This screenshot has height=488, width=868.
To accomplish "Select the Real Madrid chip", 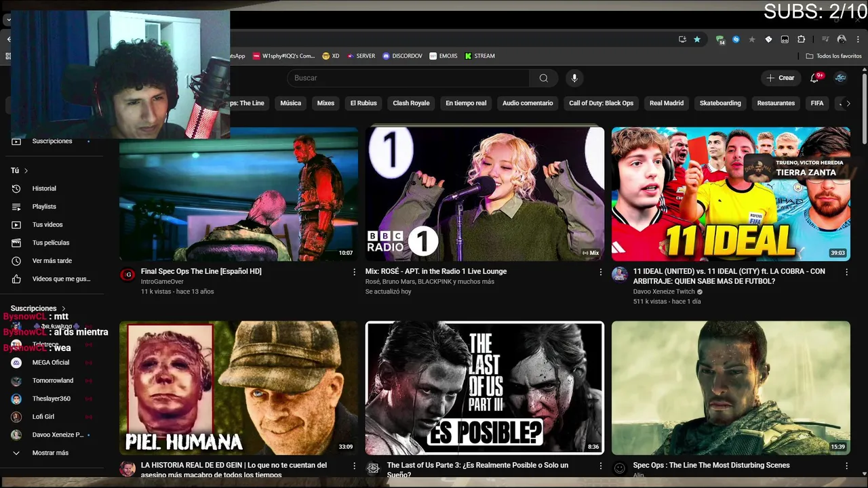I will coord(667,103).
